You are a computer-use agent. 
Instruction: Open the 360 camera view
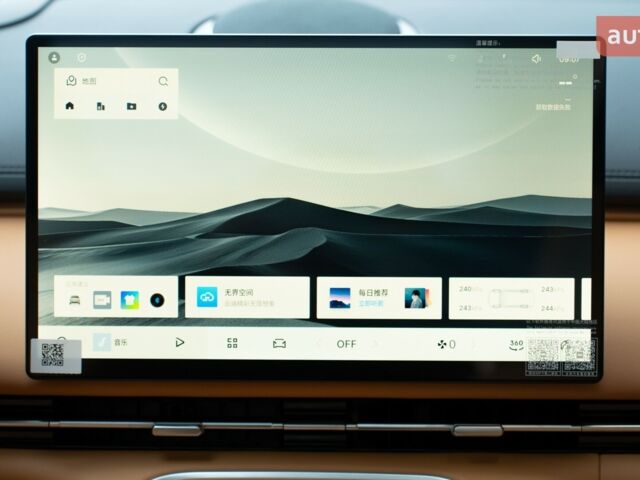516,343
